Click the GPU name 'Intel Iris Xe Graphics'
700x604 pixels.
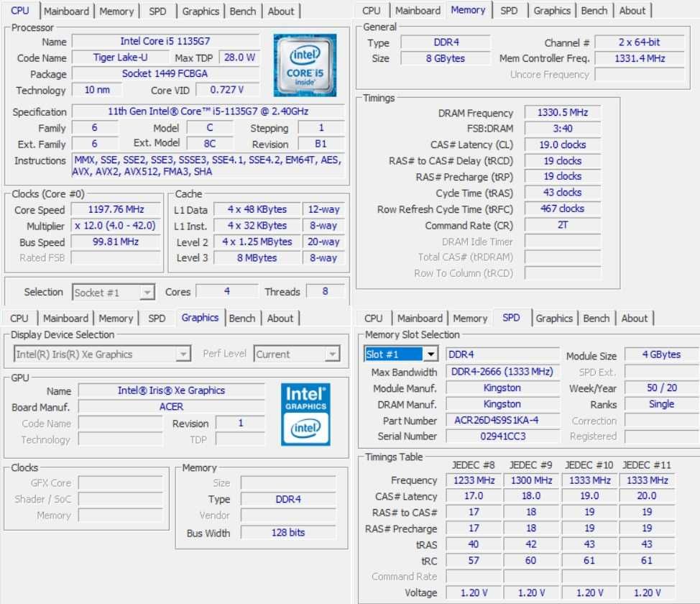pos(172,390)
